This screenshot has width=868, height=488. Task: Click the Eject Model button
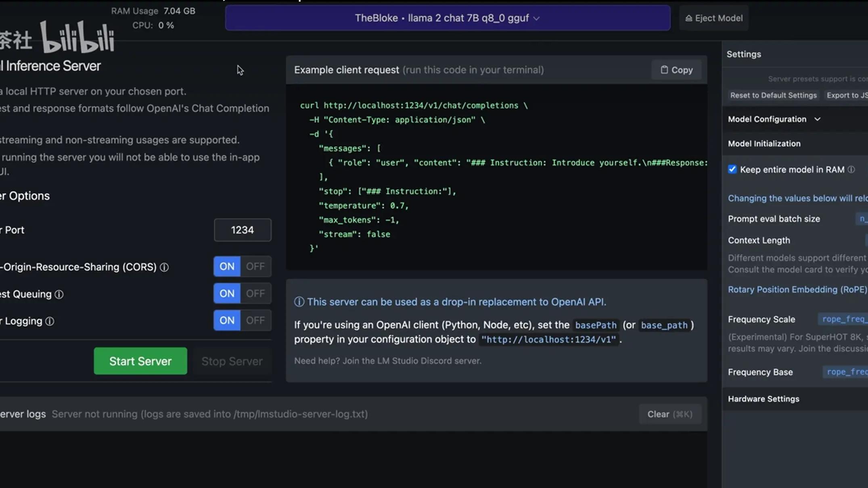713,18
